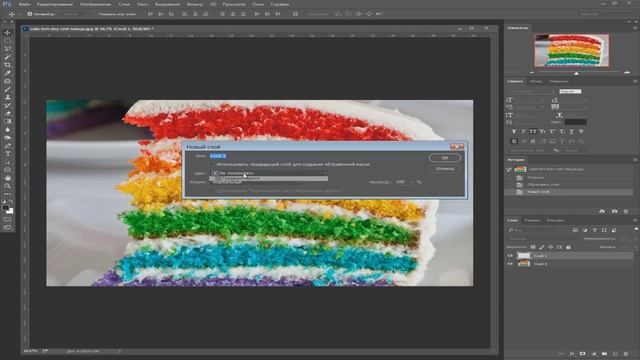The width and height of the screenshot is (640, 360).
Task: Click the Navigator zoom slider
Action: pyautogui.click(x=576, y=73)
